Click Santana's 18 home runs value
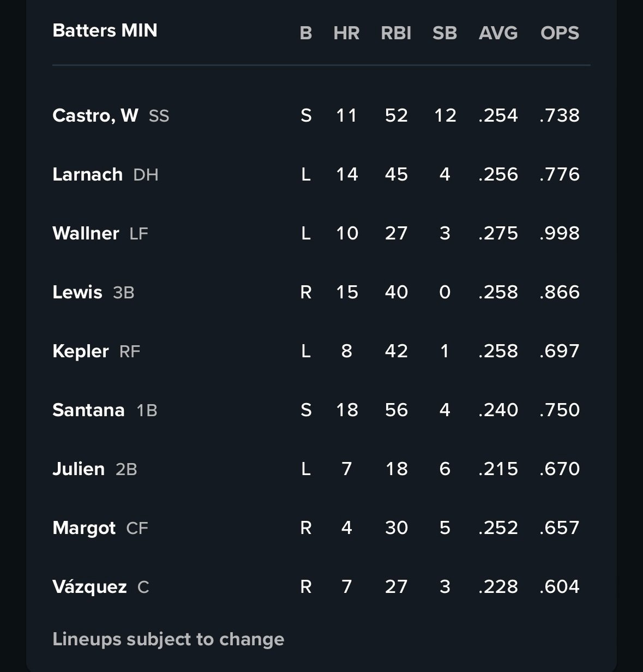 (347, 410)
